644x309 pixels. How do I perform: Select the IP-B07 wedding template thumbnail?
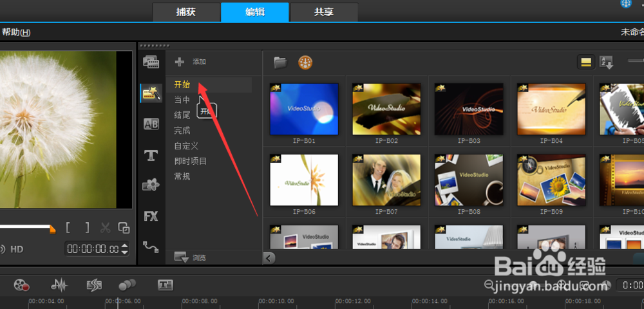click(386, 180)
